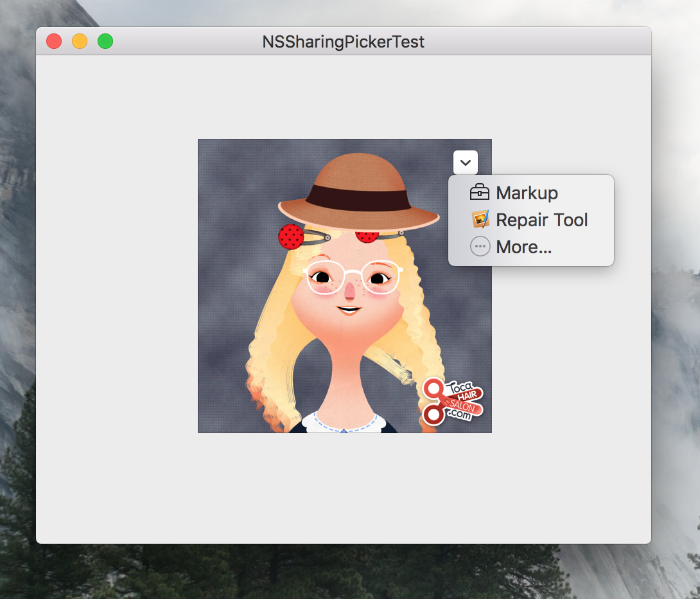Click the Repair Tool picture icon
The width and height of the screenshot is (700, 599).
point(480,219)
